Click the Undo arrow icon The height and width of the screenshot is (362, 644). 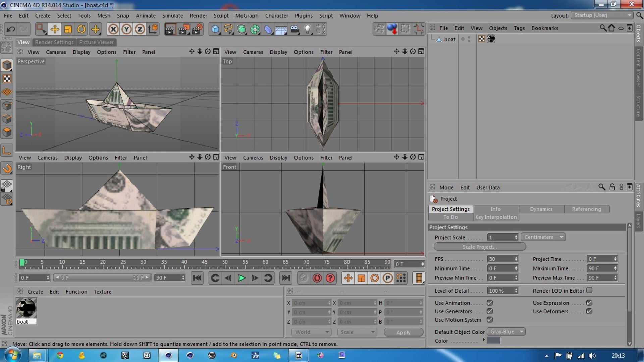pyautogui.click(x=11, y=29)
